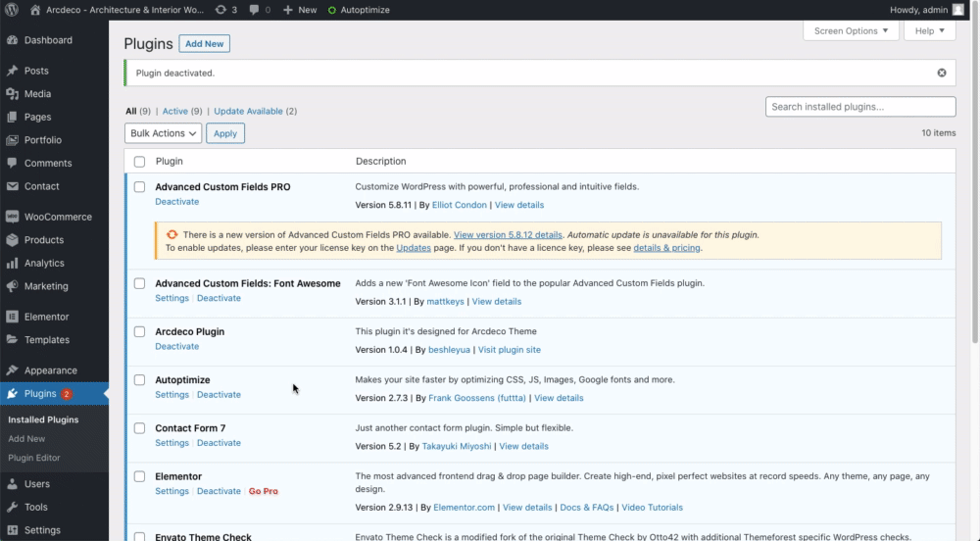Viewport: 980px width, 541px height.
Task: Tick the Autoptimize plugin checkbox
Action: [x=139, y=380]
